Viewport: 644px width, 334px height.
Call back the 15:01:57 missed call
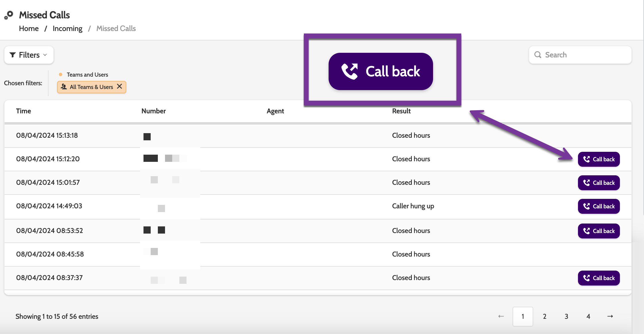[599, 183]
